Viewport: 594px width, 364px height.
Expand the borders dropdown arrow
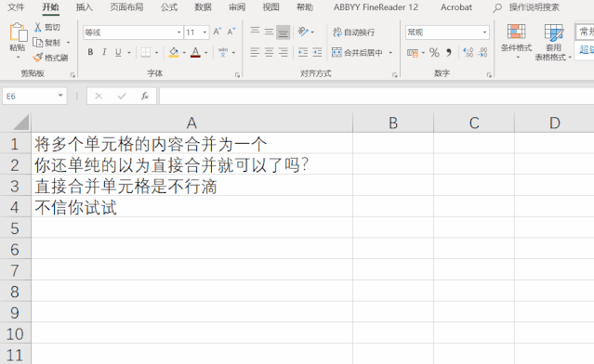click(x=156, y=53)
